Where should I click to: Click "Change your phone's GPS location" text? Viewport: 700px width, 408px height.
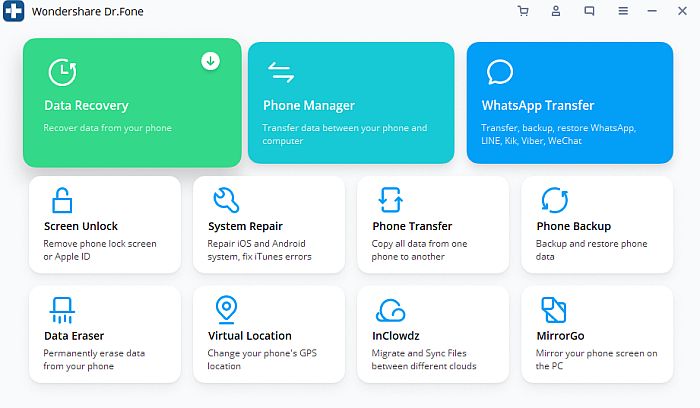click(x=262, y=359)
